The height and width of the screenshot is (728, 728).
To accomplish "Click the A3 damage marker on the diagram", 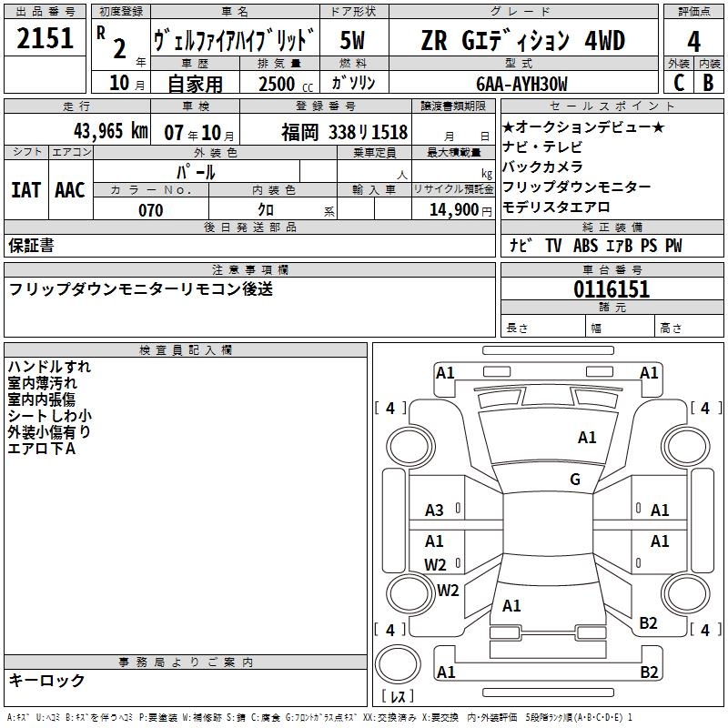I will [x=435, y=511].
